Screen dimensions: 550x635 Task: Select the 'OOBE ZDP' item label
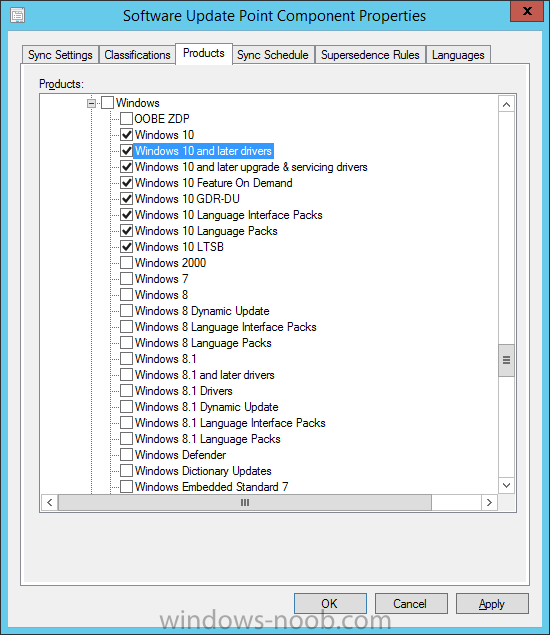click(162, 119)
